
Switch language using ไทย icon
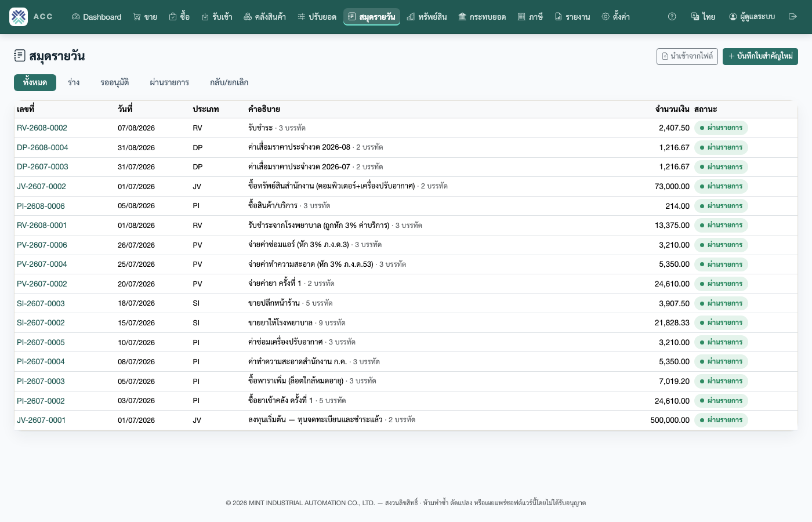[x=703, y=17]
